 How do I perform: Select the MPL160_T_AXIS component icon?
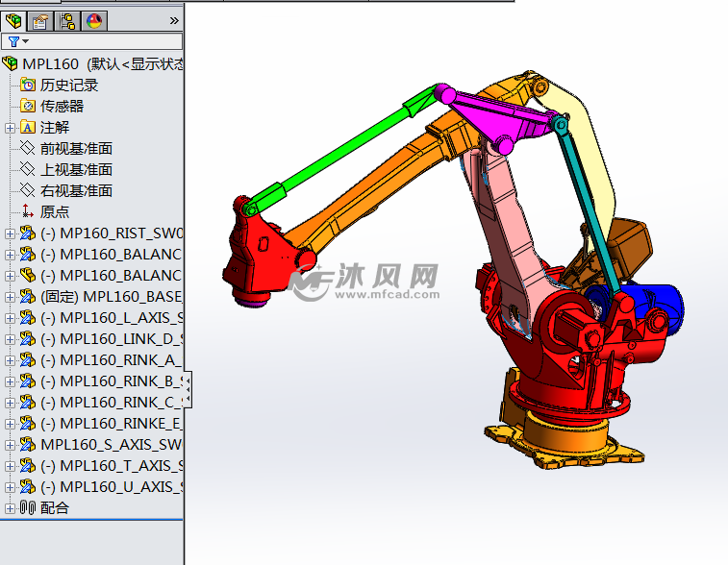tap(28, 466)
